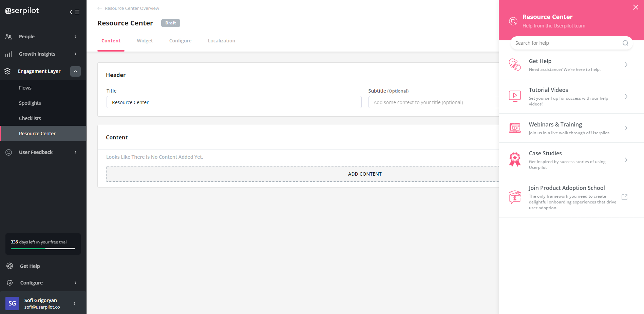
Task: Switch to the Widget tab
Action: click(x=145, y=40)
